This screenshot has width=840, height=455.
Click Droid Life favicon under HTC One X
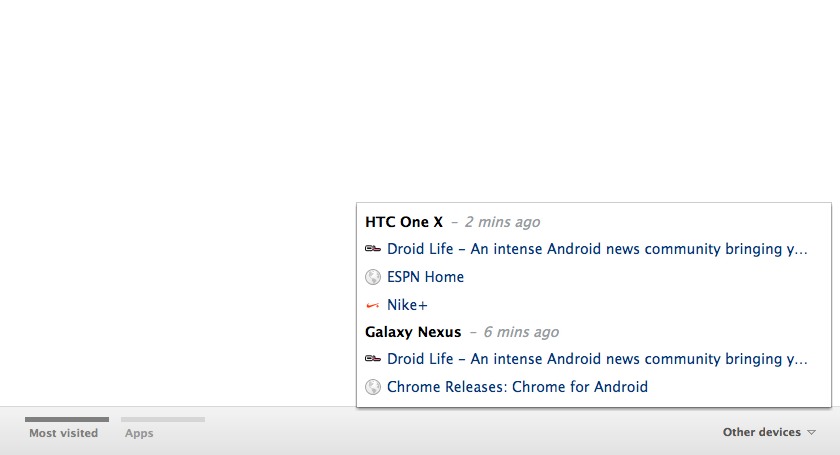373,249
